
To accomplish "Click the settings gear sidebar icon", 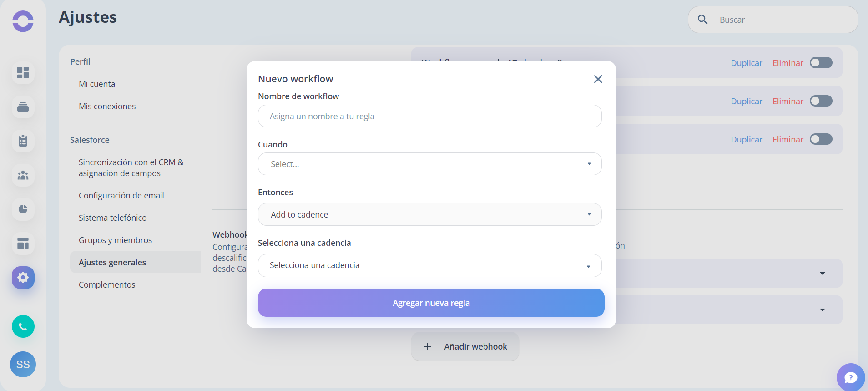I will (23, 278).
